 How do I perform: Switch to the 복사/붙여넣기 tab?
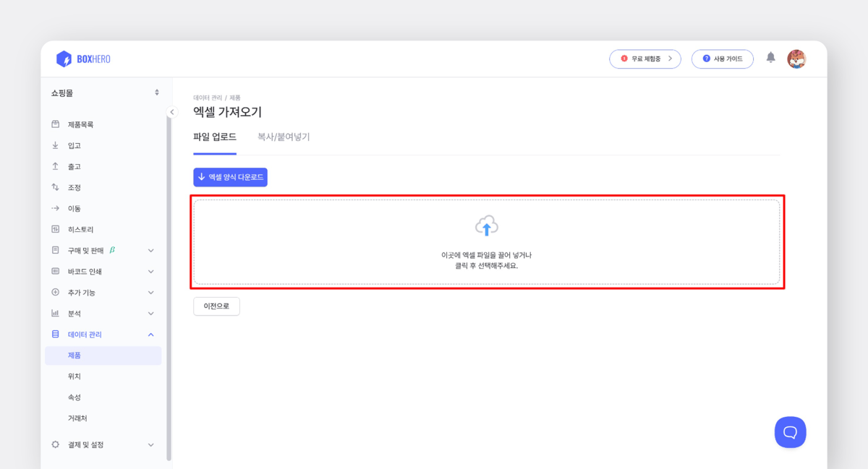point(284,137)
